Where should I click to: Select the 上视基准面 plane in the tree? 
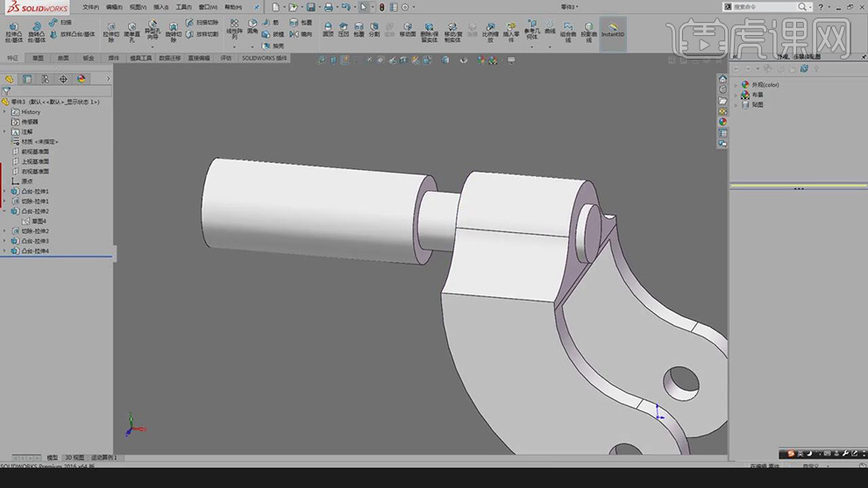tap(35, 161)
